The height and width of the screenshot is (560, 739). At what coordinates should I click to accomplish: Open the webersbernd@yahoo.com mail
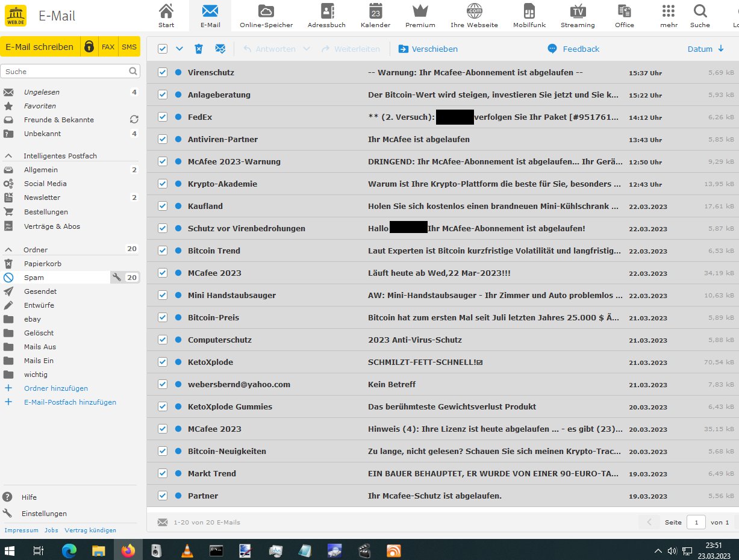(442, 384)
